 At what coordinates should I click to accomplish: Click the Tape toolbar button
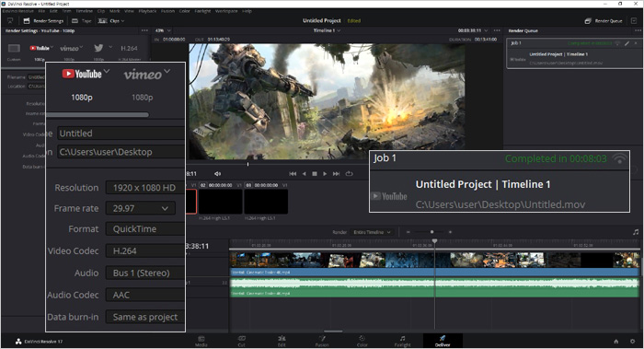click(x=81, y=20)
